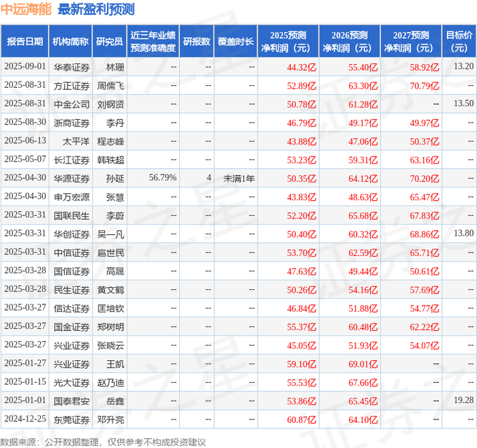The image size is (477, 448).
Task: Click the 中信证券 institution cell
Action: click(x=72, y=253)
